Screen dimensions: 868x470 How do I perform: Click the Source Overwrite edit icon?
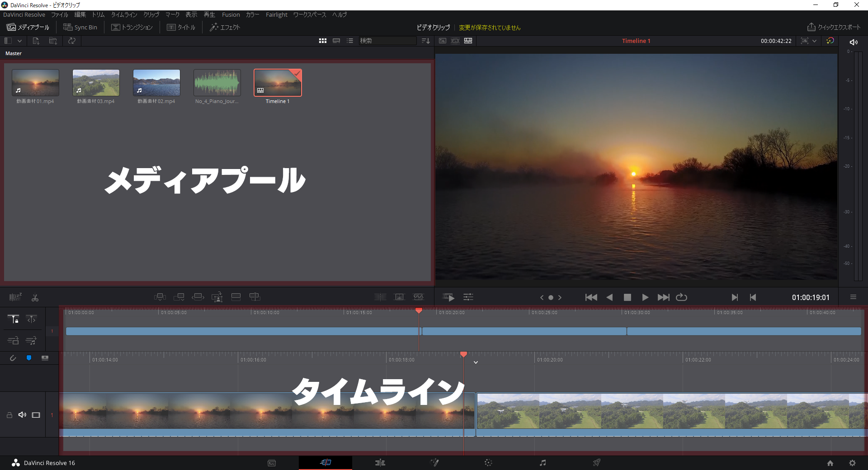coord(255,297)
